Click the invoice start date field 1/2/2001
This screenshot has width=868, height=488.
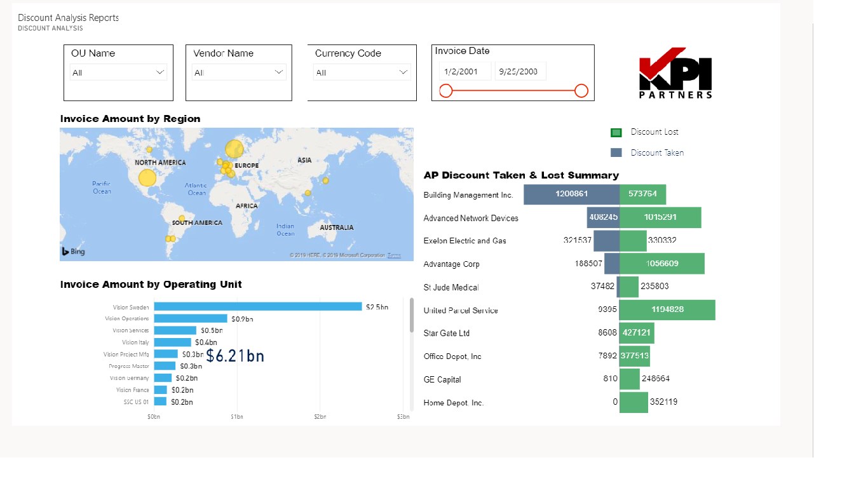[x=465, y=71]
